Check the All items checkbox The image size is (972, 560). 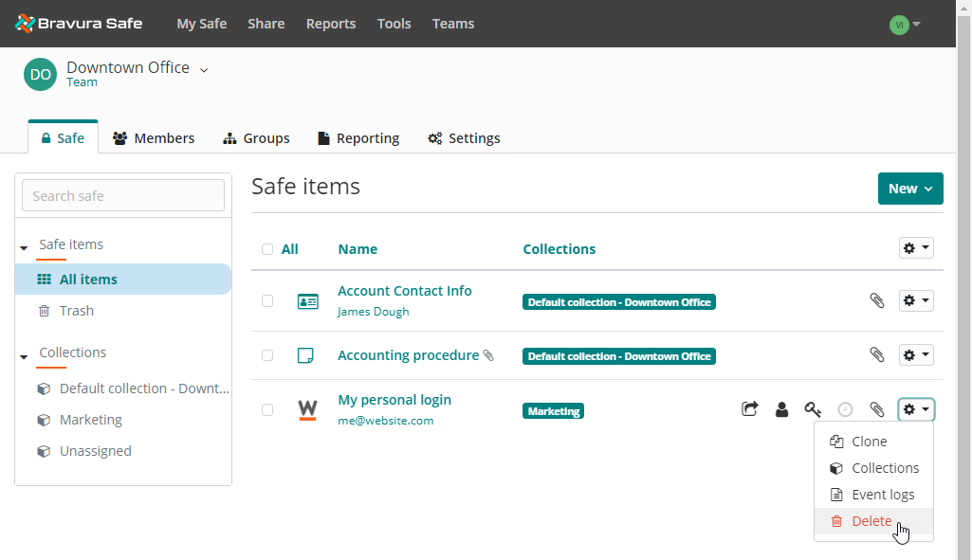tap(267, 248)
